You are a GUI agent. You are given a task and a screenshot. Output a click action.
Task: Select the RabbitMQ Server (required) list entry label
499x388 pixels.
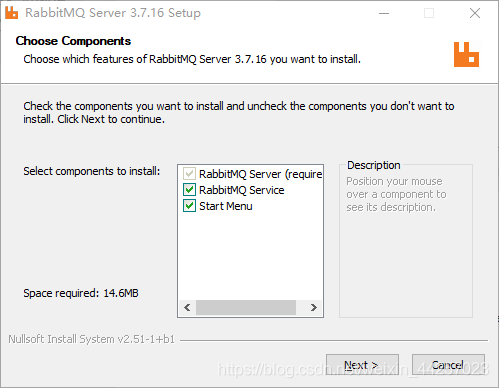tap(261, 174)
